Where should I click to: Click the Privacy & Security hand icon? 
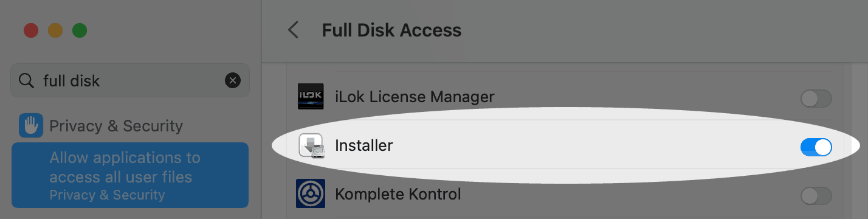tap(30, 126)
